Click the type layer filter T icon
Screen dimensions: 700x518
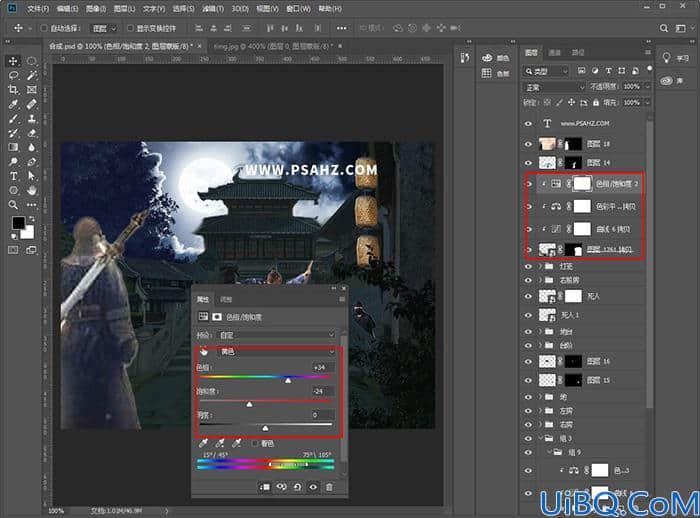[608, 71]
